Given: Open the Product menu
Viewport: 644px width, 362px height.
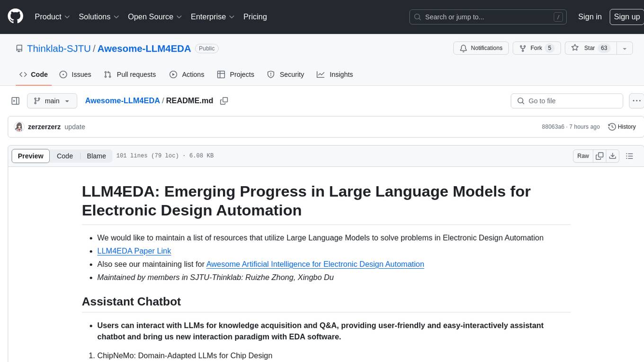Looking at the screenshot, I should point(52,17).
